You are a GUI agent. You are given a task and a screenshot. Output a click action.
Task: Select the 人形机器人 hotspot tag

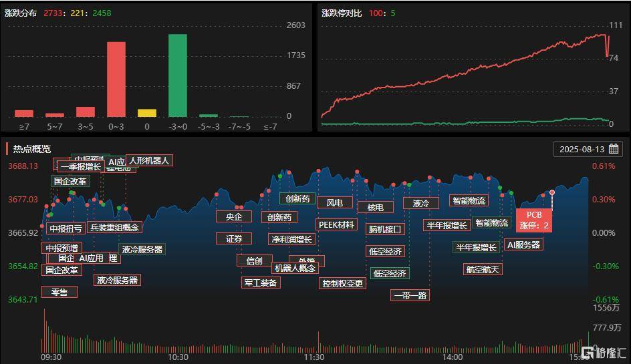pos(149,160)
